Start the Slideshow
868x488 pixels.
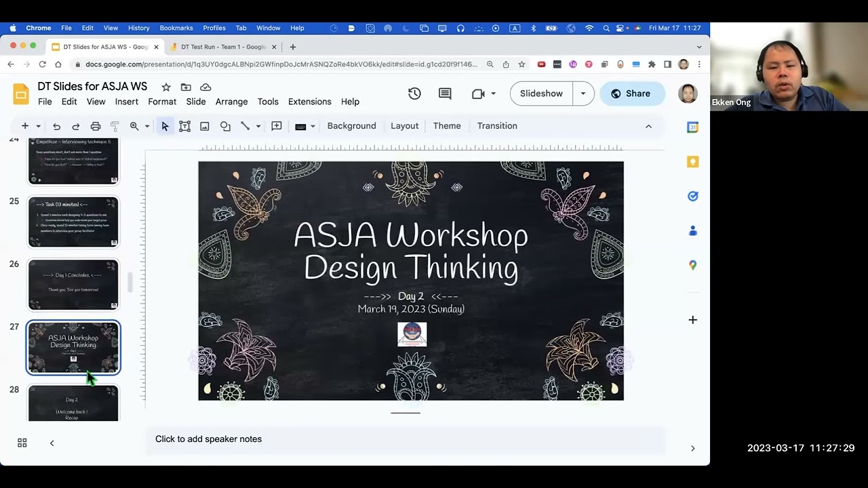541,94
